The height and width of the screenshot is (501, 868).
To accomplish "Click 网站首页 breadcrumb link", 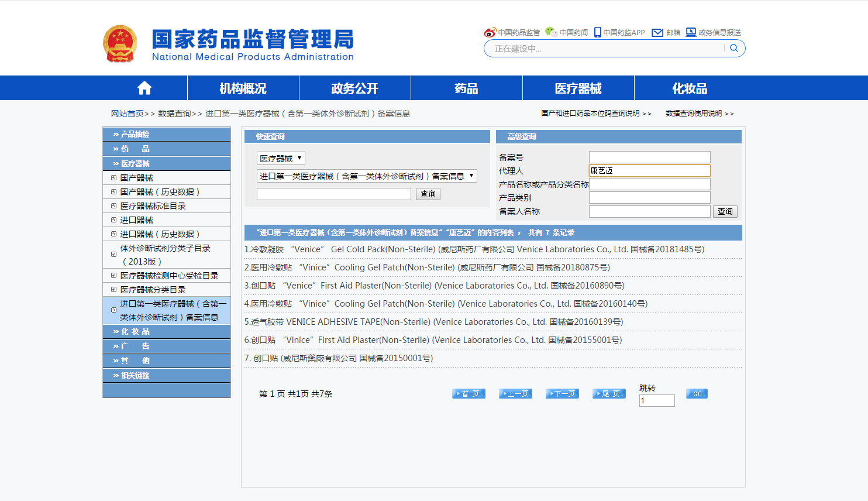I will (x=127, y=114).
